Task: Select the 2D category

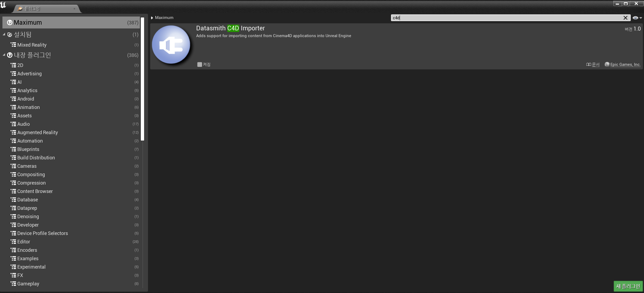Action: 71,65
